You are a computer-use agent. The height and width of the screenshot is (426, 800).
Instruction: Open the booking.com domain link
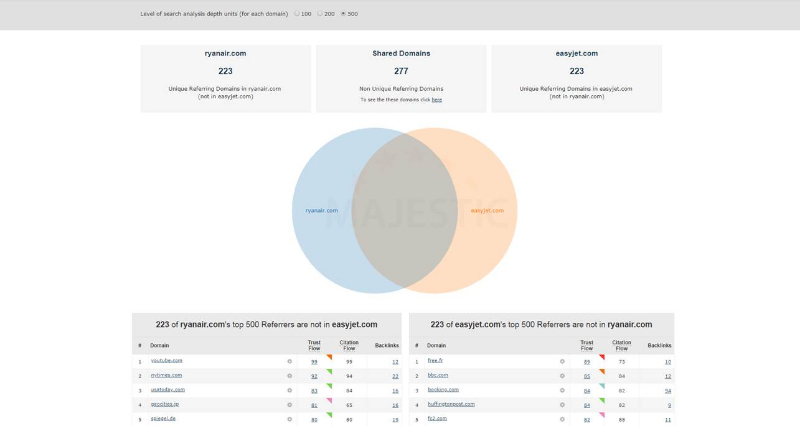click(443, 389)
